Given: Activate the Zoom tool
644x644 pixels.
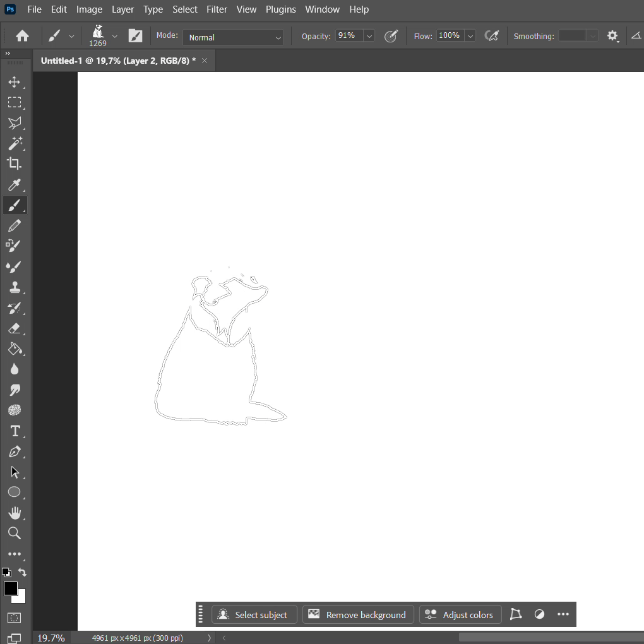Looking at the screenshot, I should pos(14,534).
